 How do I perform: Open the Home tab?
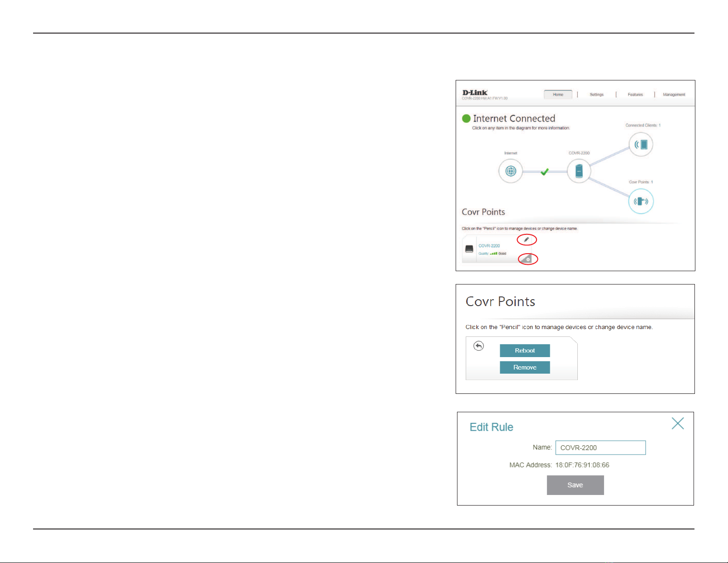(x=558, y=95)
